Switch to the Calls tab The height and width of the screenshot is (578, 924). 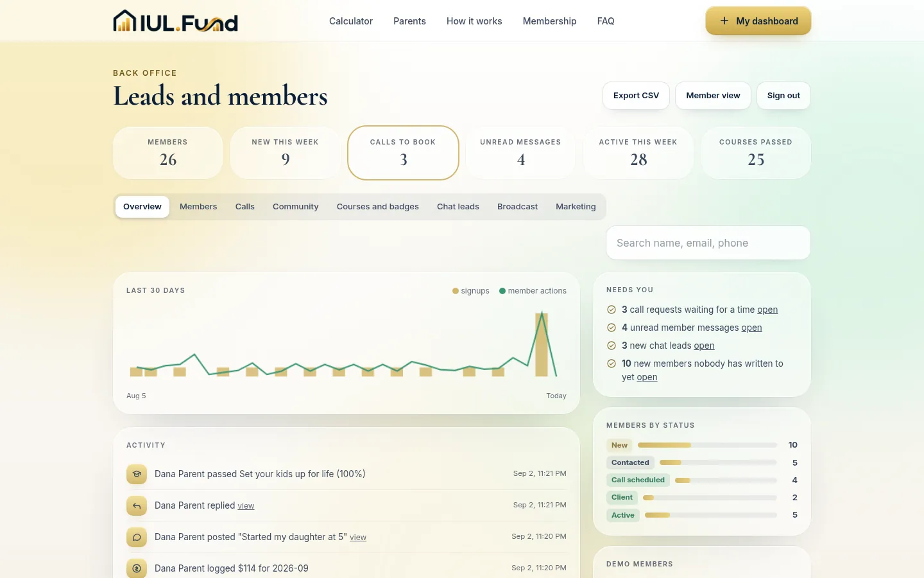[244, 207]
